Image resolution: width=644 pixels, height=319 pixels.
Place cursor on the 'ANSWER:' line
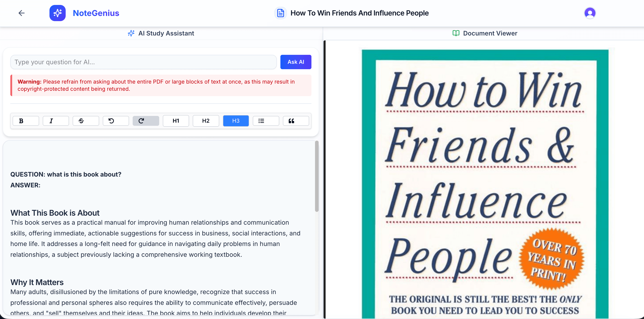pos(25,185)
